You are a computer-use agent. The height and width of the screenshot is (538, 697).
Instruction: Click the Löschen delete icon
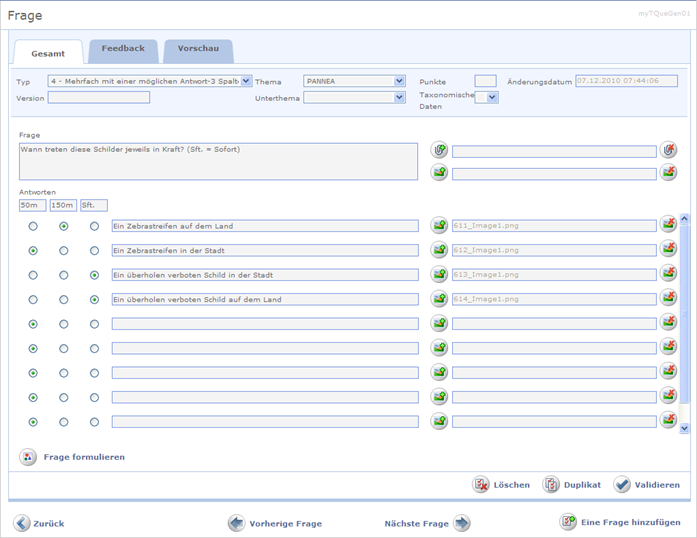pos(481,484)
